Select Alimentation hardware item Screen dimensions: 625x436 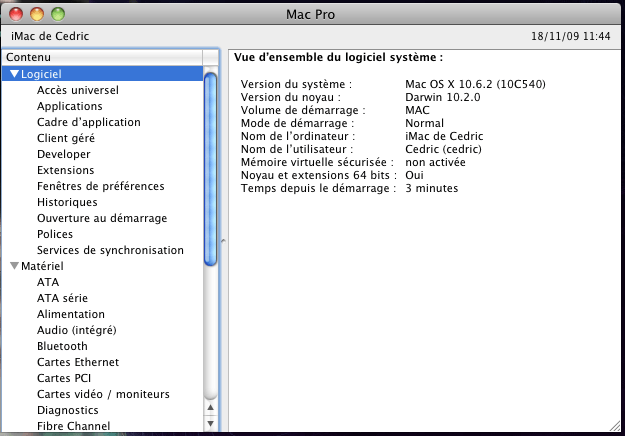(71, 314)
